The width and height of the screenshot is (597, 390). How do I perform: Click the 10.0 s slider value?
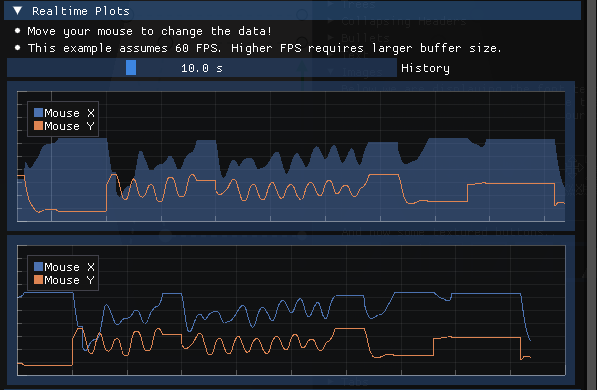[x=202, y=68]
